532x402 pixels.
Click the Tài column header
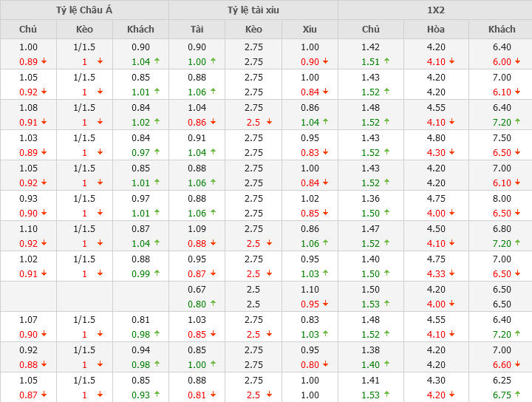point(197,30)
